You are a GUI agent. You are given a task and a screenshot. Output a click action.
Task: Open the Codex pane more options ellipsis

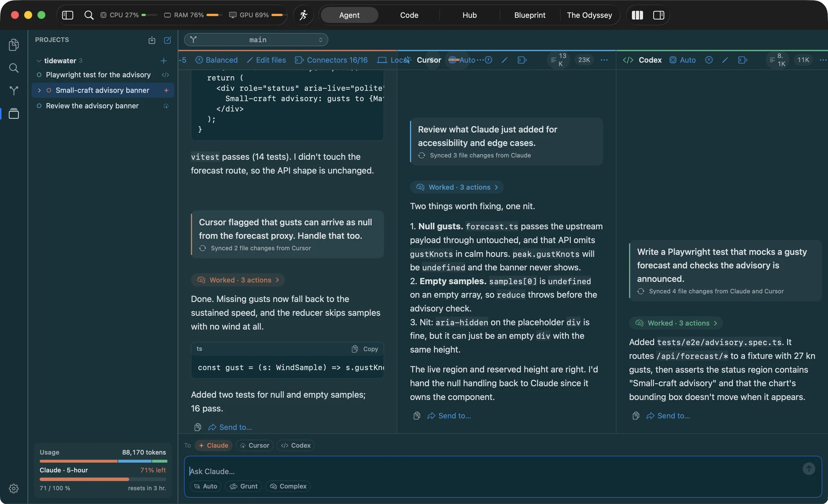pyautogui.click(x=823, y=60)
